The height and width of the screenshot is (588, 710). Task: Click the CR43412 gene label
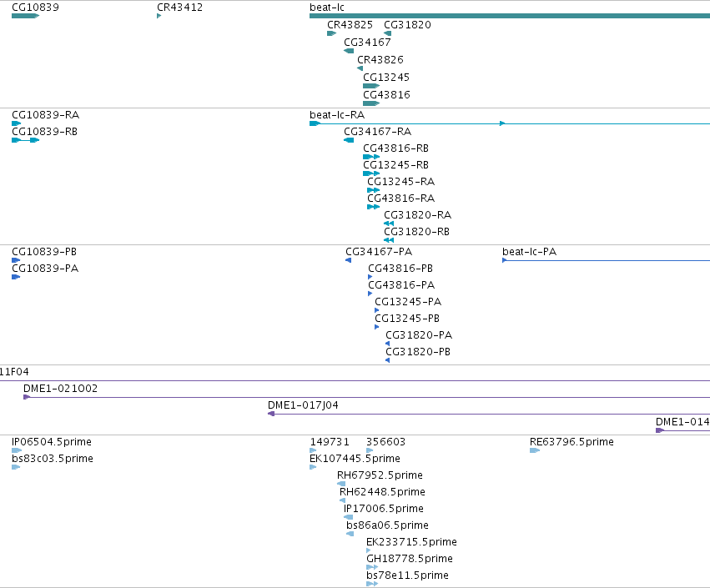coord(179,8)
